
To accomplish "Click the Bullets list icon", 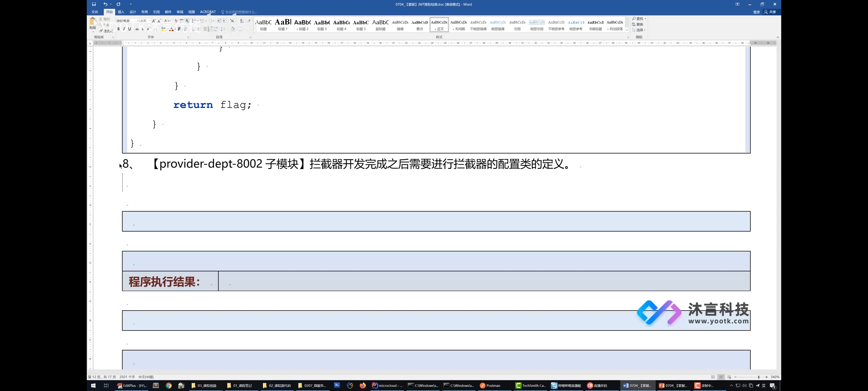I will [x=194, y=21].
